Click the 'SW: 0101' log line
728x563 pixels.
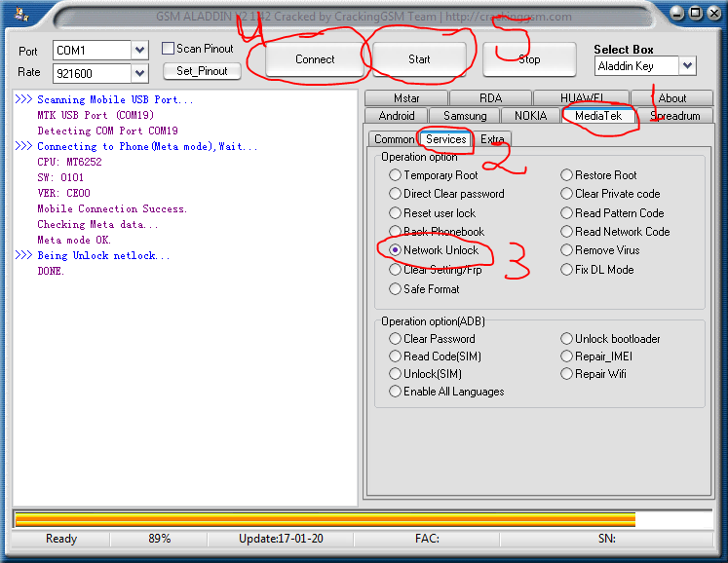60,177
